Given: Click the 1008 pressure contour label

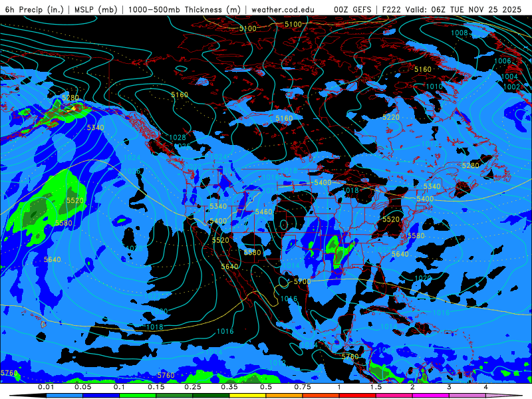Looking at the screenshot, I should tap(460, 33).
